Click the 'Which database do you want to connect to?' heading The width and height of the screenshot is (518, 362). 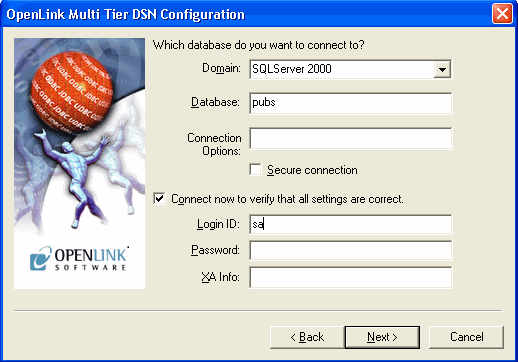[259, 45]
